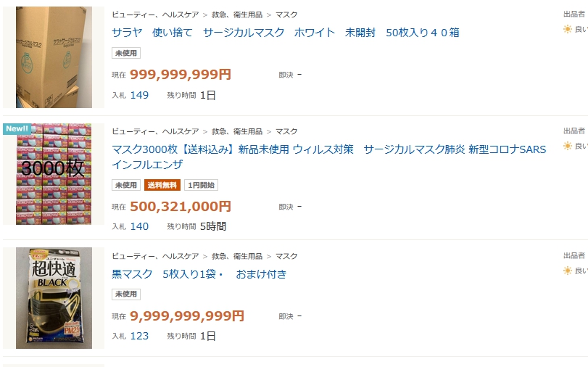Click the 500,321,000円 current price

coord(181,207)
